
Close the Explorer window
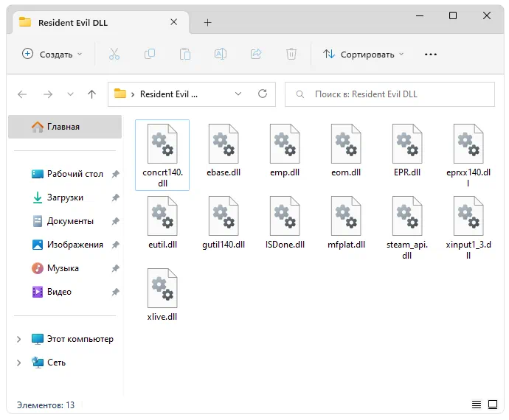coord(487,15)
